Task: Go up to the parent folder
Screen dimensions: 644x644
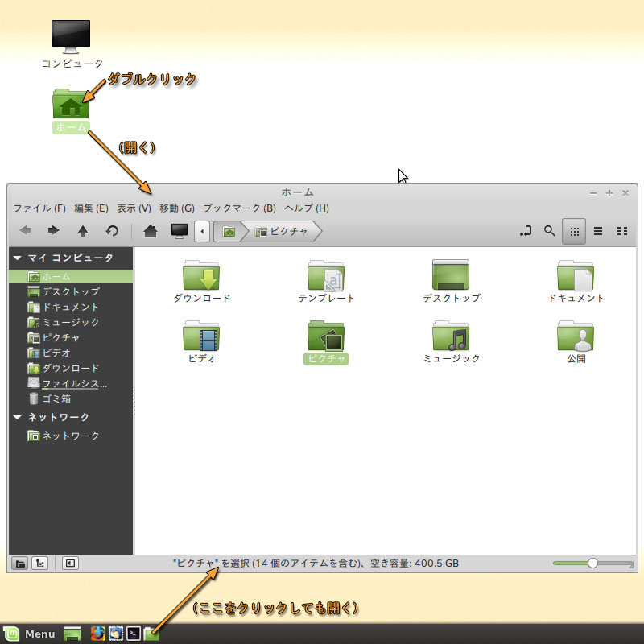Action: pyautogui.click(x=83, y=231)
